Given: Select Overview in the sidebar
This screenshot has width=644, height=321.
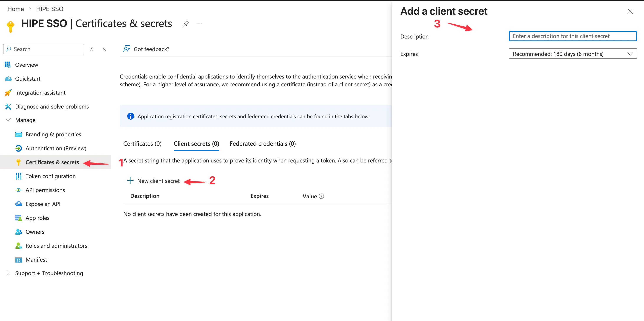Looking at the screenshot, I should [26, 65].
